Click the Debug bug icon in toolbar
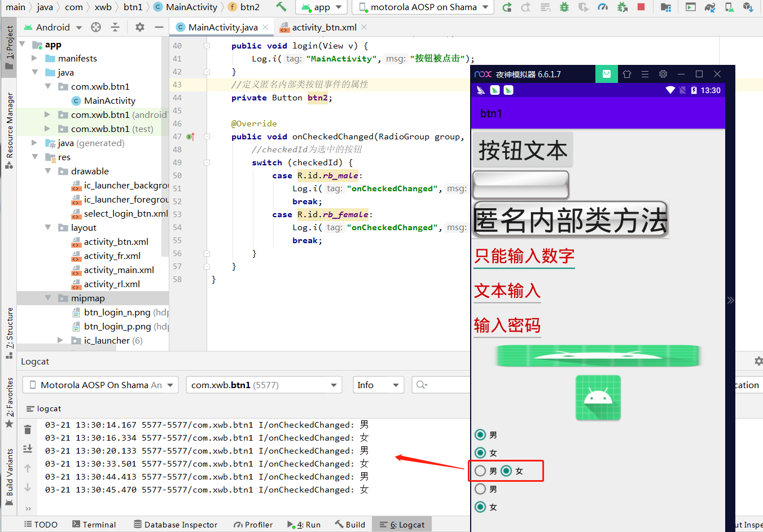Screen dimensions: 763x532 tap(564, 7)
